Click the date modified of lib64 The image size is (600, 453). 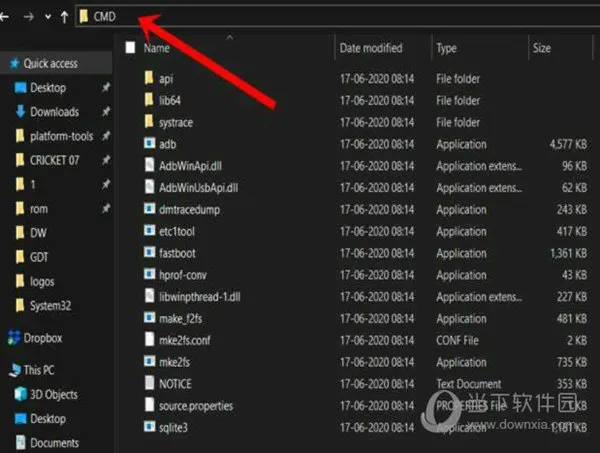click(x=377, y=101)
